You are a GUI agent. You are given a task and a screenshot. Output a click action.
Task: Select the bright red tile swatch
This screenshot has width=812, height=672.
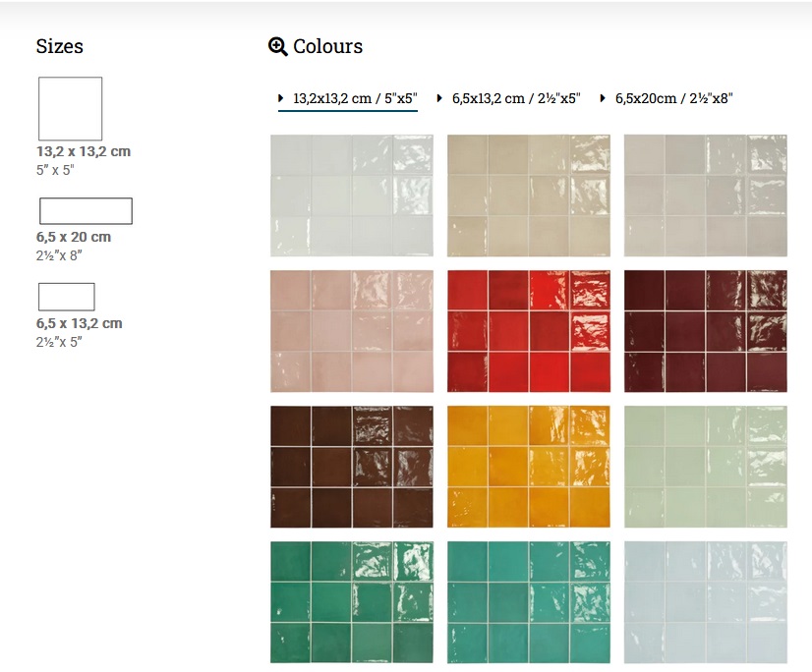[528, 331]
